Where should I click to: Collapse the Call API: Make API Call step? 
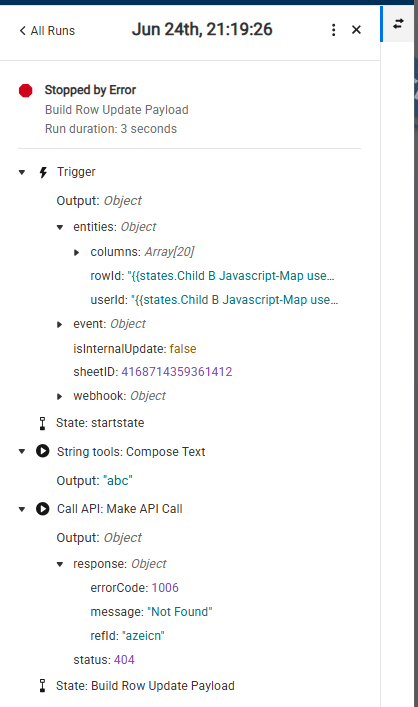pos(22,509)
